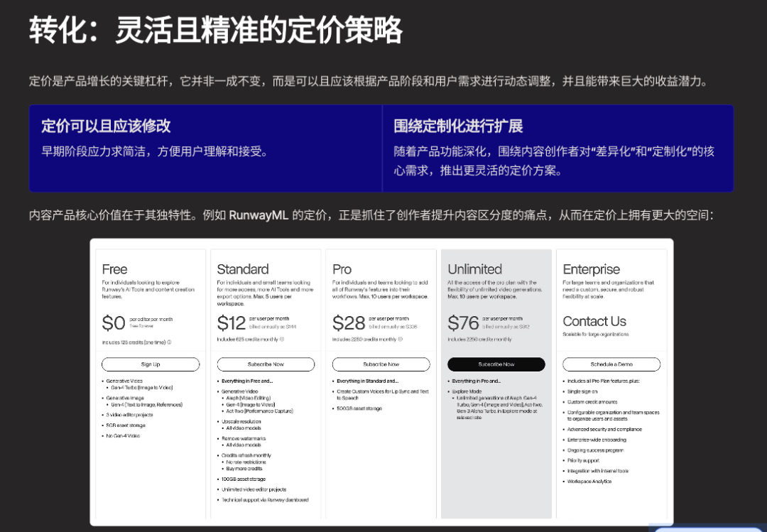Click the $76 price in the Unlimited column
The image size is (767, 532).
tap(463, 323)
